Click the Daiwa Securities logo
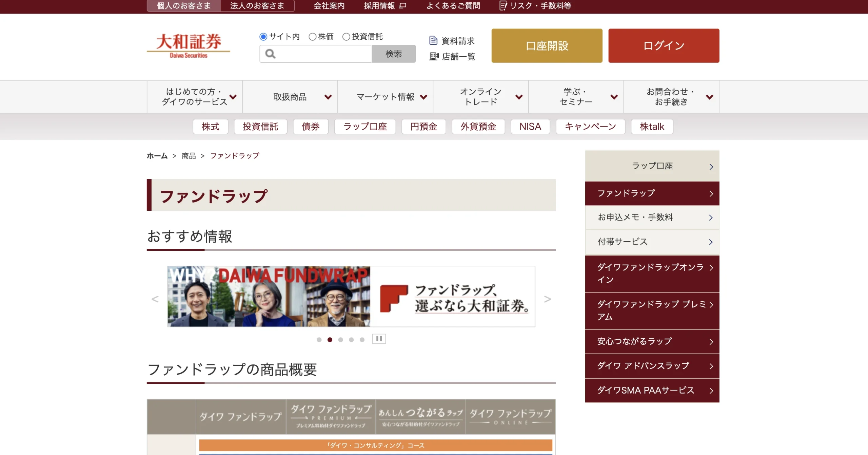 coord(188,45)
